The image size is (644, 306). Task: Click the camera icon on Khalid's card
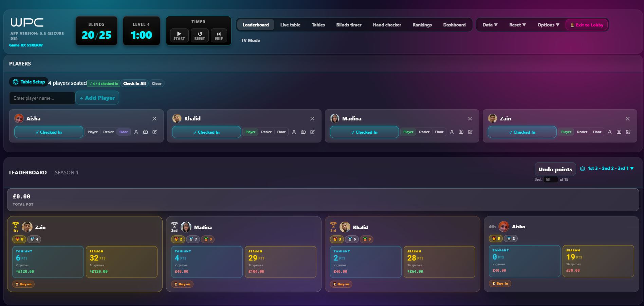tap(303, 132)
